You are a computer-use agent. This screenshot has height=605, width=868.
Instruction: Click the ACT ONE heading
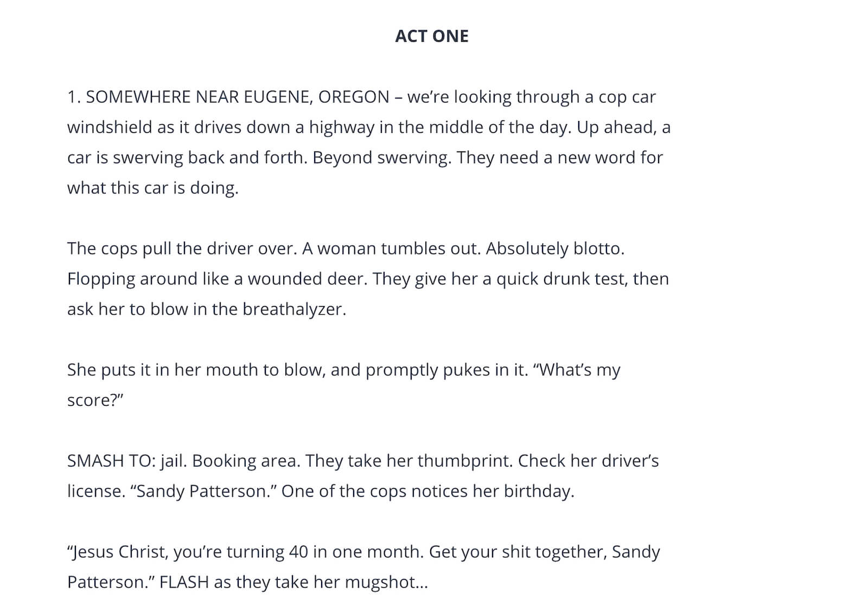point(431,36)
